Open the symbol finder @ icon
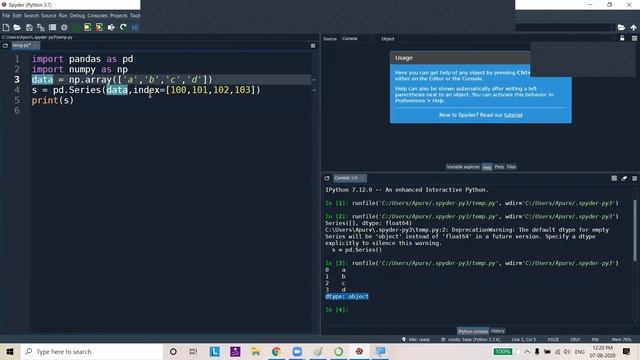The width and height of the screenshot is (640, 360). point(64,27)
